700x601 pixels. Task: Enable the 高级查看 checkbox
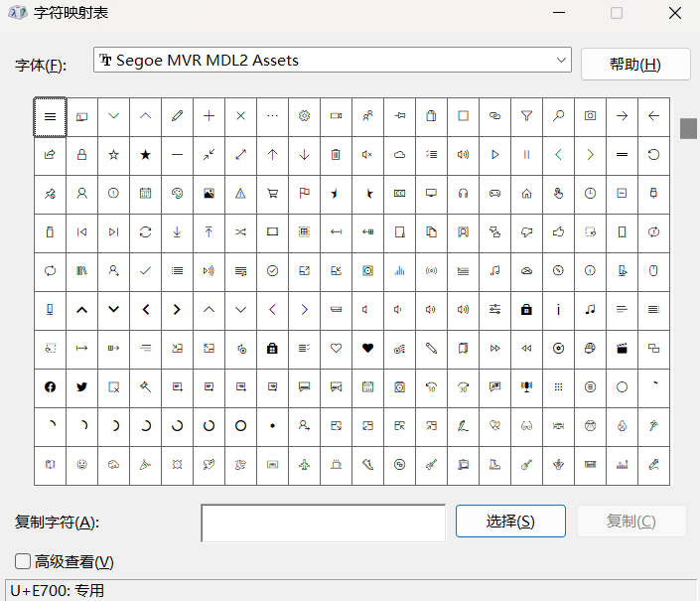pyautogui.click(x=23, y=561)
